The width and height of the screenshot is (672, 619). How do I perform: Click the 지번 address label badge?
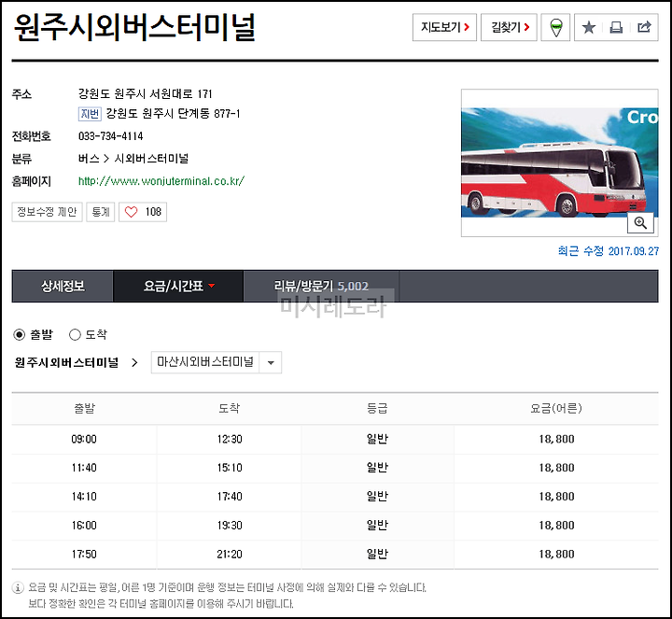pos(90,114)
